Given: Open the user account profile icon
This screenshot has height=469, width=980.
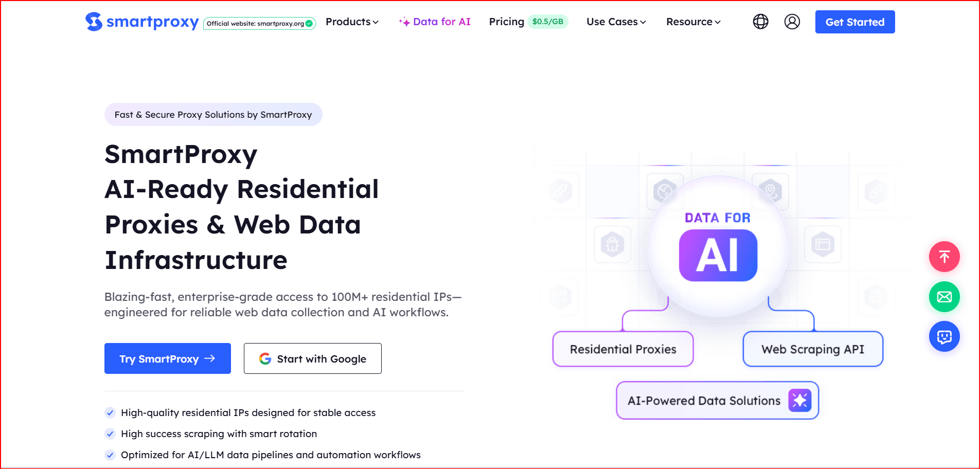Looking at the screenshot, I should pyautogui.click(x=792, y=22).
